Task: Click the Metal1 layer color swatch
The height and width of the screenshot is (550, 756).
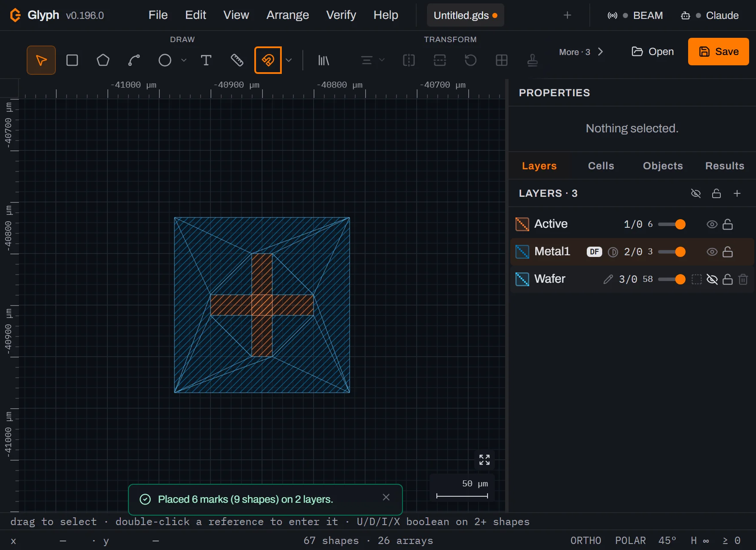Action: tap(522, 252)
